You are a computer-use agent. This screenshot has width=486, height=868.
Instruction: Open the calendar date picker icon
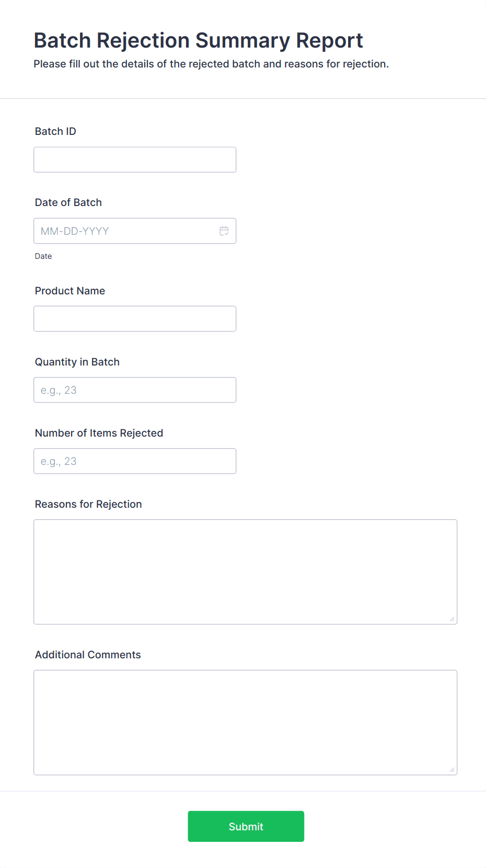point(224,231)
